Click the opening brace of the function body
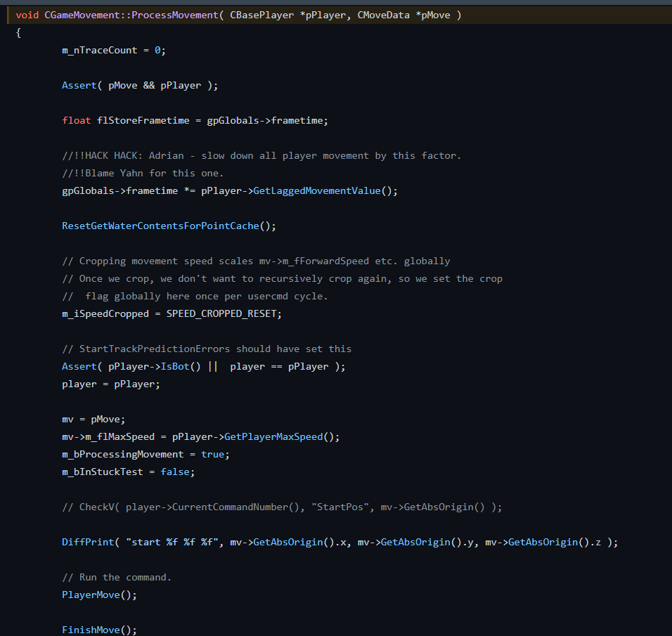This screenshot has width=672, height=636. click(18, 32)
